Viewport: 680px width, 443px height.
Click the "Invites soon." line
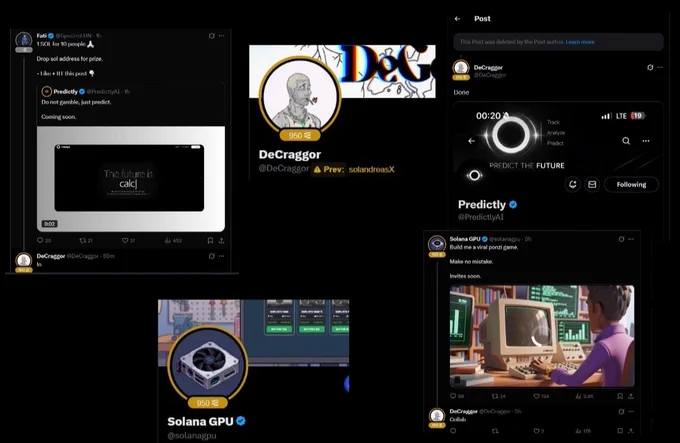point(465,276)
